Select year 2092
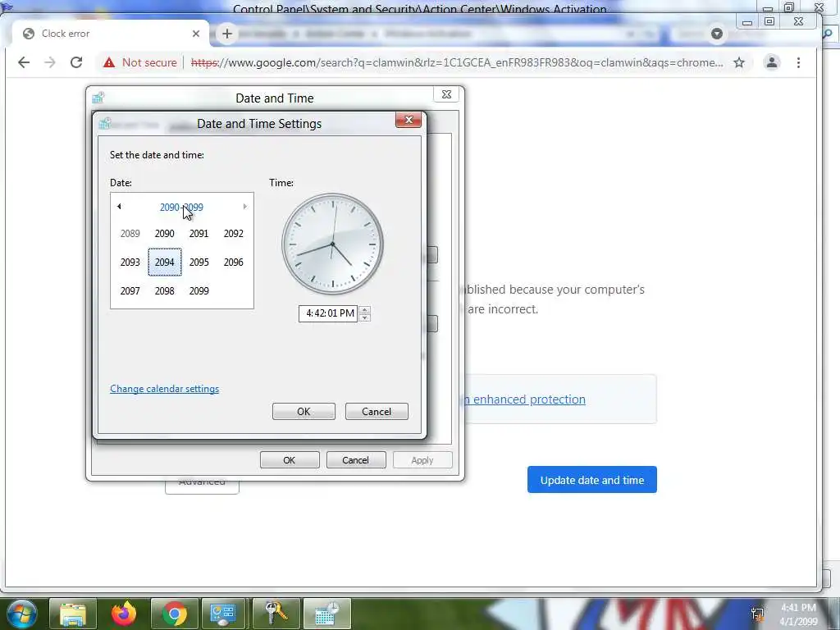The width and height of the screenshot is (840, 630). tap(234, 234)
